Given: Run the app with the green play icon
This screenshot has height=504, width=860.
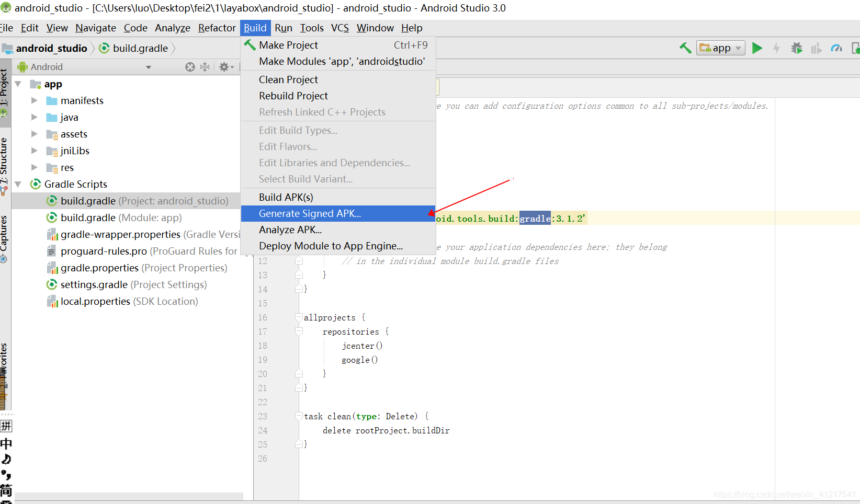Looking at the screenshot, I should [x=757, y=48].
